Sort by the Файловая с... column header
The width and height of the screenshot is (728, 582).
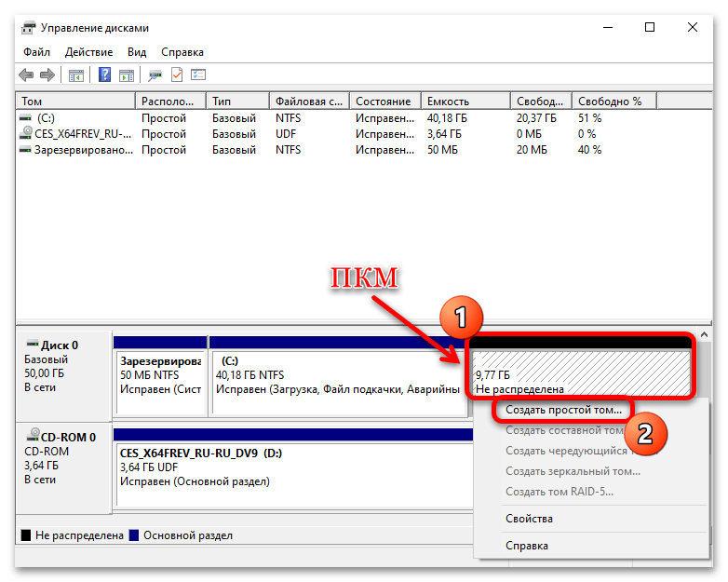pyautogui.click(x=309, y=102)
